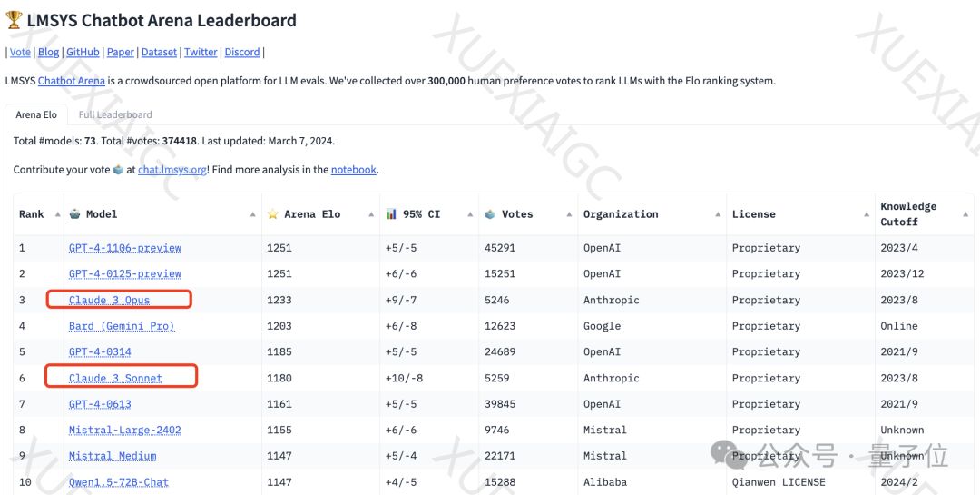Sort by Model column arrow

[x=252, y=214]
